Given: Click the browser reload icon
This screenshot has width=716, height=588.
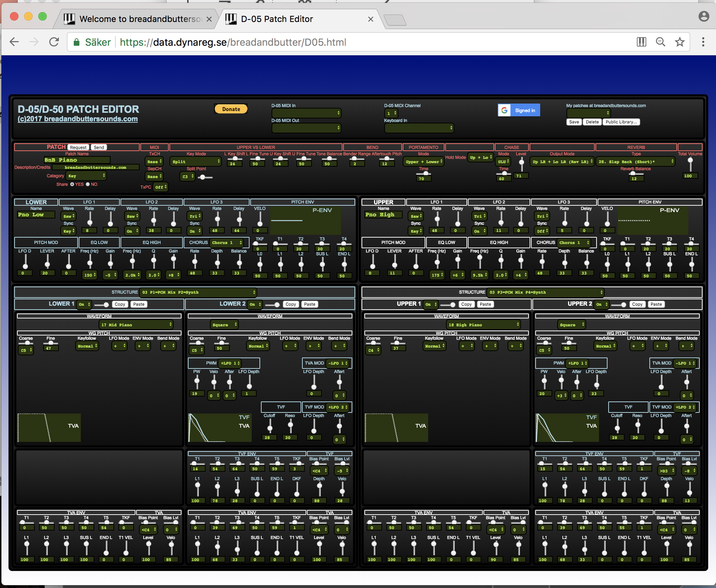Looking at the screenshot, I should pos(54,42).
